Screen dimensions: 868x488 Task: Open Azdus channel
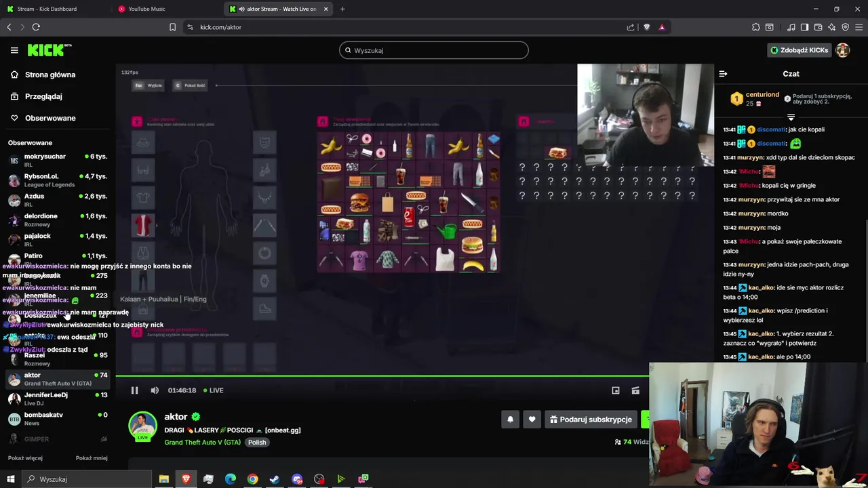[x=58, y=200]
